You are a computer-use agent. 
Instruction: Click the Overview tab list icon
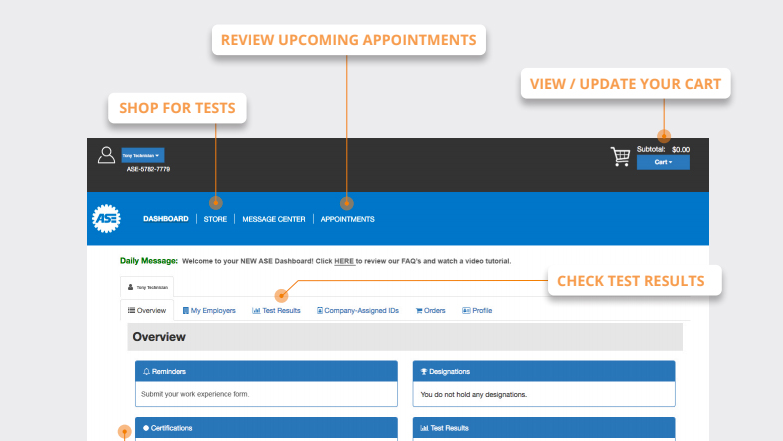pyautogui.click(x=131, y=310)
